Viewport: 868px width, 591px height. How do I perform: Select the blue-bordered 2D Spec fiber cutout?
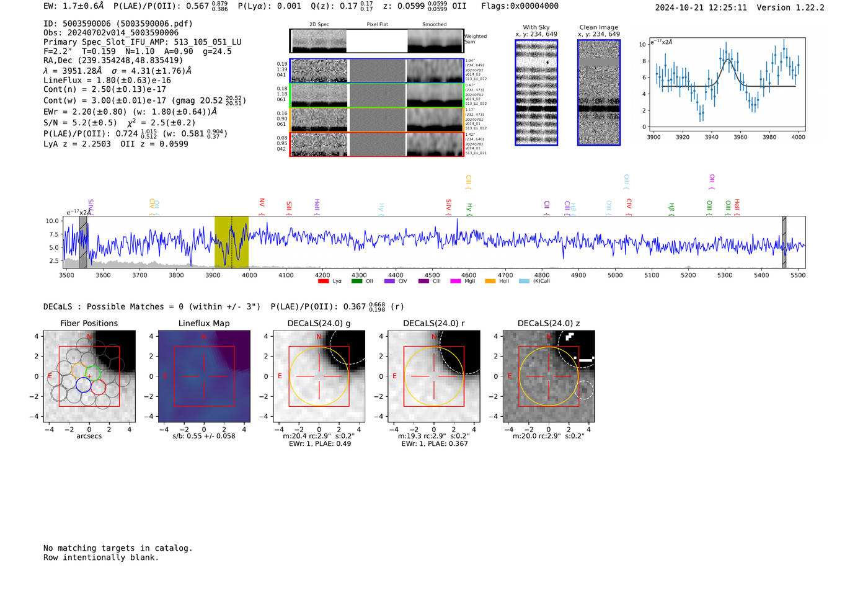tap(319, 71)
